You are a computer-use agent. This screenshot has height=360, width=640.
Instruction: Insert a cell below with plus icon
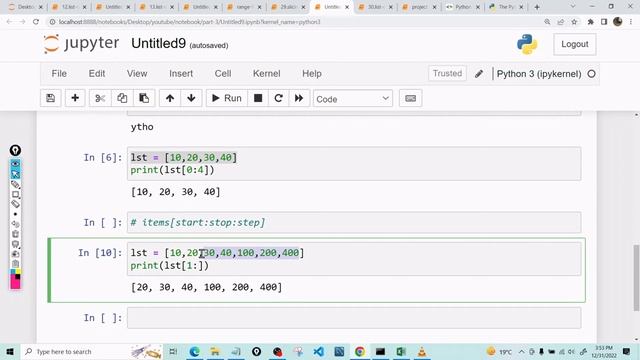(x=75, y=98)
